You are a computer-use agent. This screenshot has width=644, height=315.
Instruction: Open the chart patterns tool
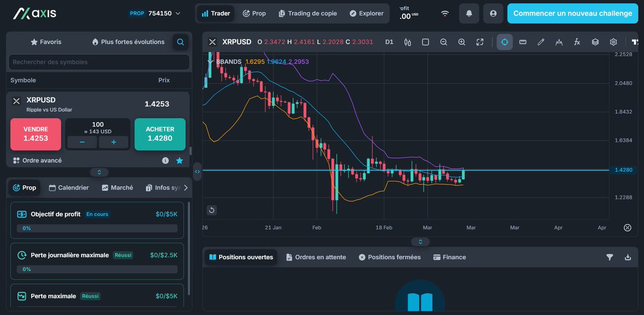(559, 42)
